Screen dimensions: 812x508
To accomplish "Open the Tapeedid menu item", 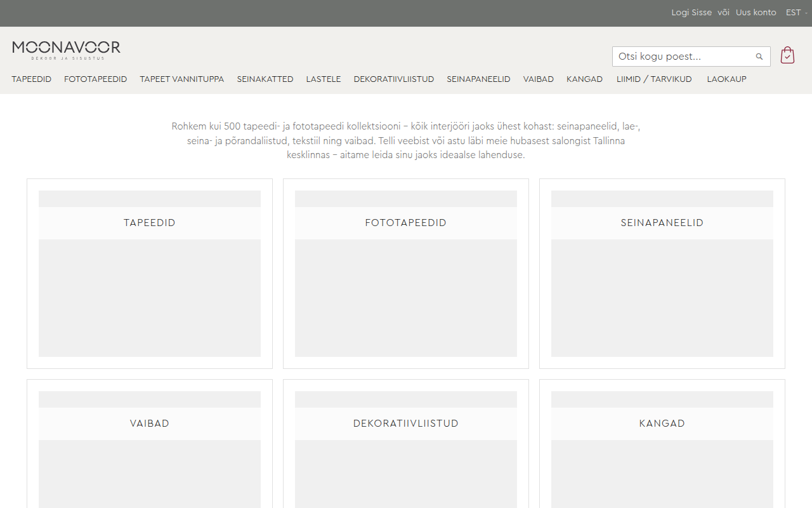I will click(32, 79).
